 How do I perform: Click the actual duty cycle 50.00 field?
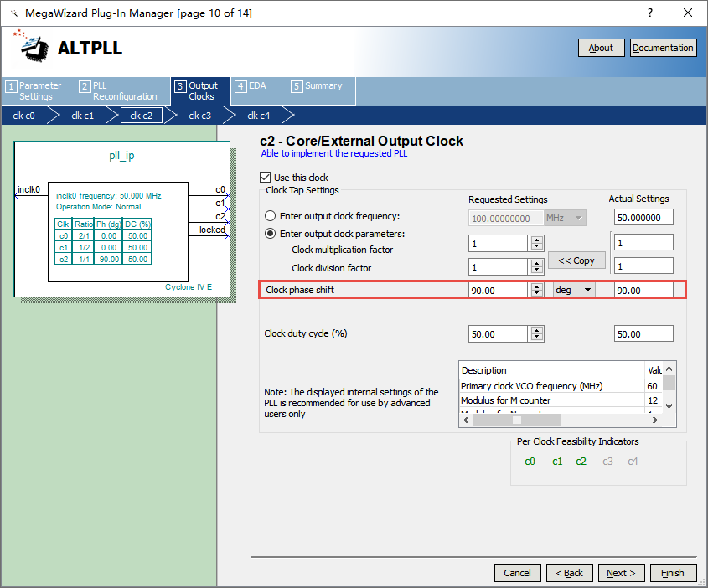click(x=643, y=334)
